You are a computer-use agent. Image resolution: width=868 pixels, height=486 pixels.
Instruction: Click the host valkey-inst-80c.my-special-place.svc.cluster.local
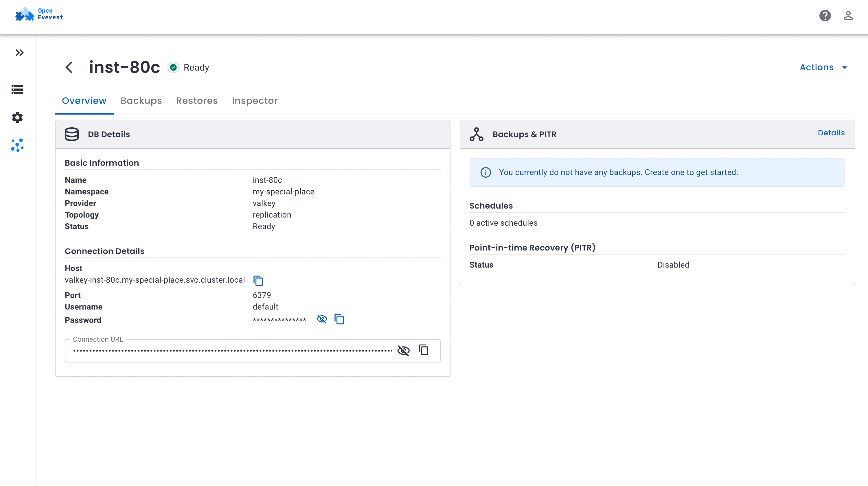pos(155,280)
